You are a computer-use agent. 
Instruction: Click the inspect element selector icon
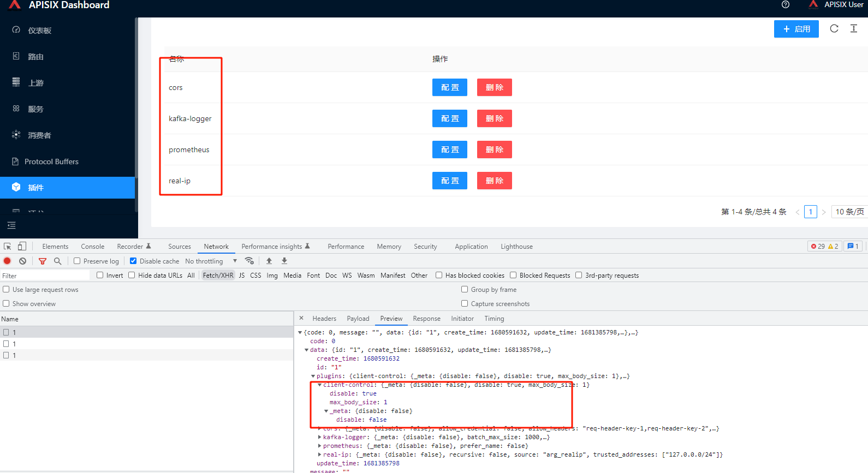point(8,247)
